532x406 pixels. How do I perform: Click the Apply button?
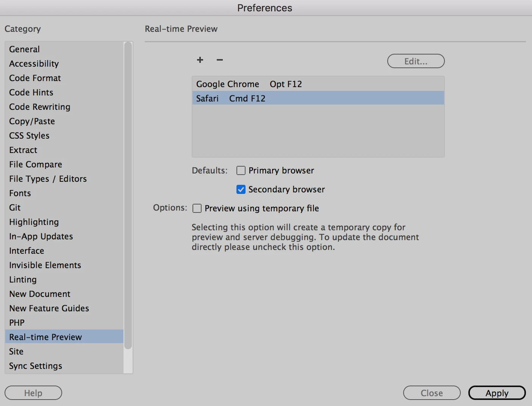[x=497, y=393]
